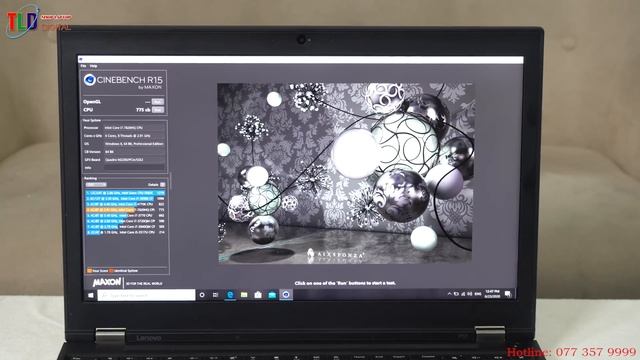The image size is (640, 360).
Task: Click the Cores x GHz value field
Action: pos(134,136)
